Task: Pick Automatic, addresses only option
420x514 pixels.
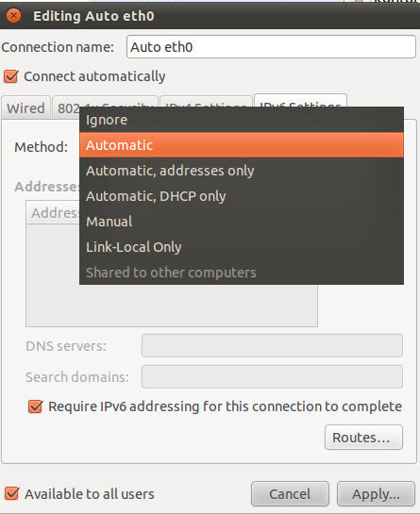Action: click(x=242, y=171)
